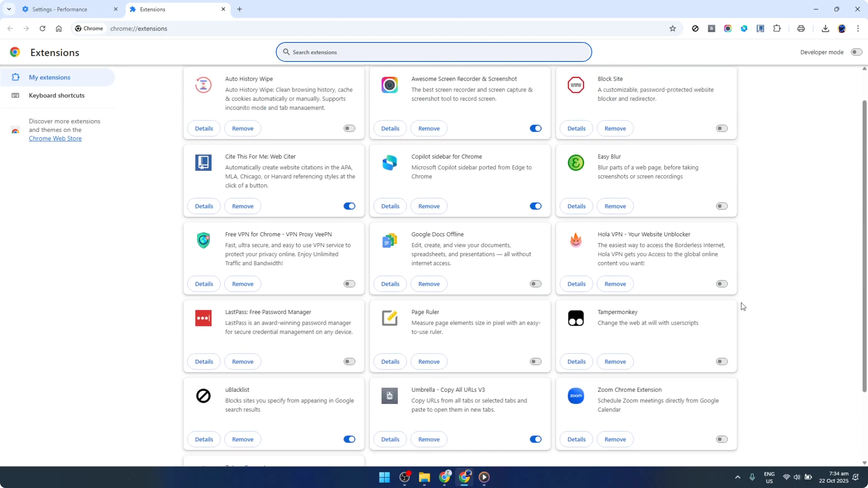The height and width of the screenshot is (488, 868).
Task: Open the volume control in system tray
Action: pos(797,477)
